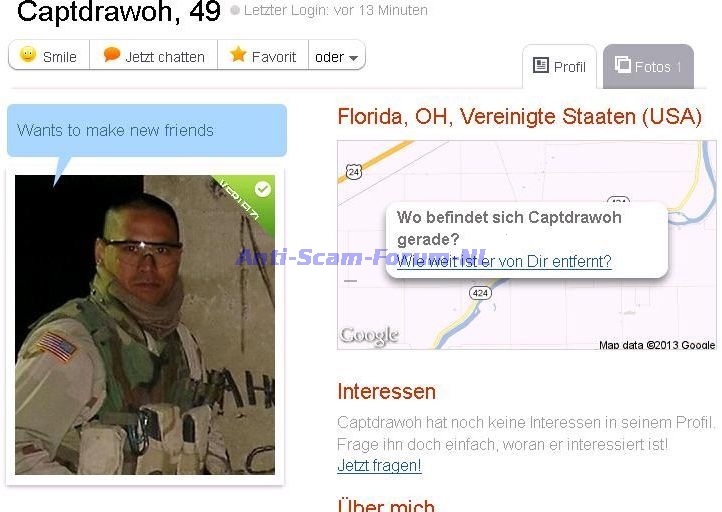Click the Profil tab page icon
This screenshot has width=722, height=512.
click(x=541, y=65)
